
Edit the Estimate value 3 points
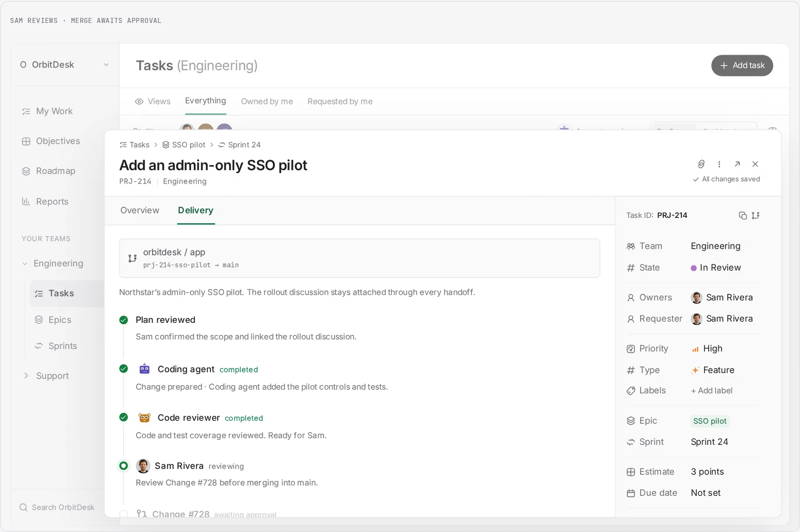tap(707, 472)
